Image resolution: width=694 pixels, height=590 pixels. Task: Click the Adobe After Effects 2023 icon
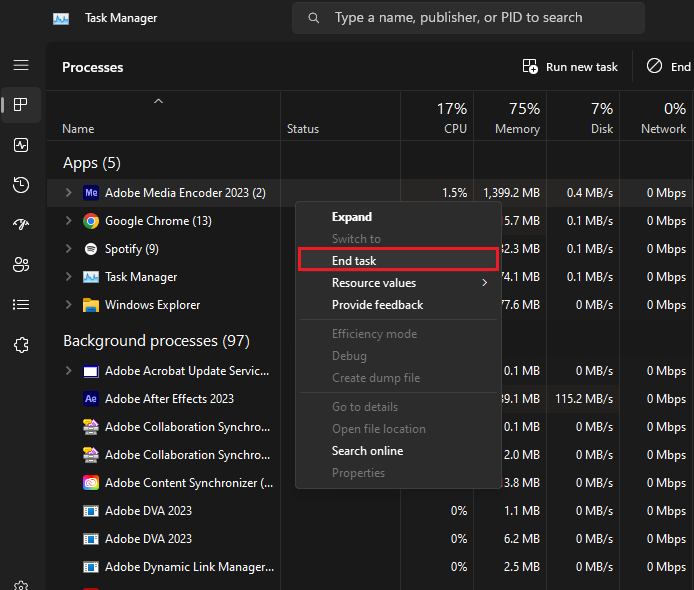tap(91, 399)
